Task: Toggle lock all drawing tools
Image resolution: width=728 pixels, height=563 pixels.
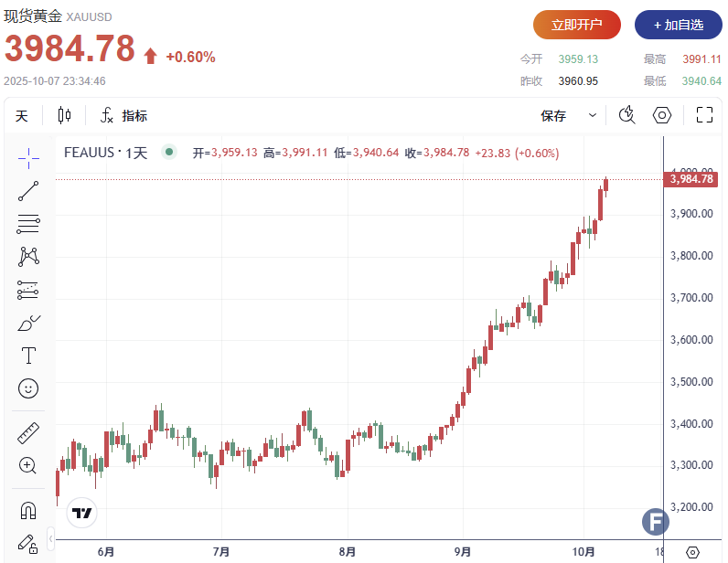Action: pos(28,543)
